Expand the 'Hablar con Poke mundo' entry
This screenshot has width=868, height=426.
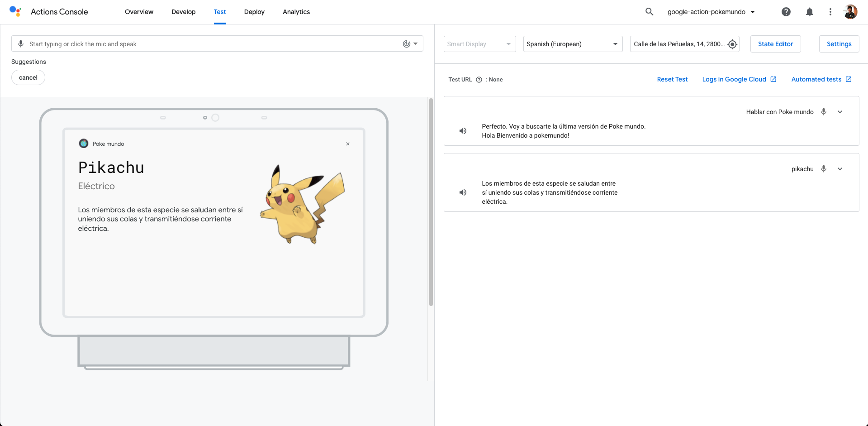[840, 112]
